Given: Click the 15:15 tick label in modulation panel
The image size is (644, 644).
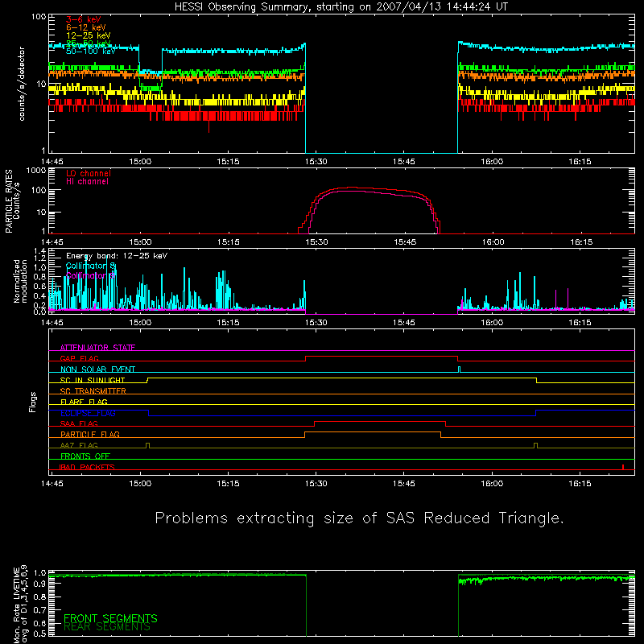Looking at the screenshot, I should pos(228,323).
